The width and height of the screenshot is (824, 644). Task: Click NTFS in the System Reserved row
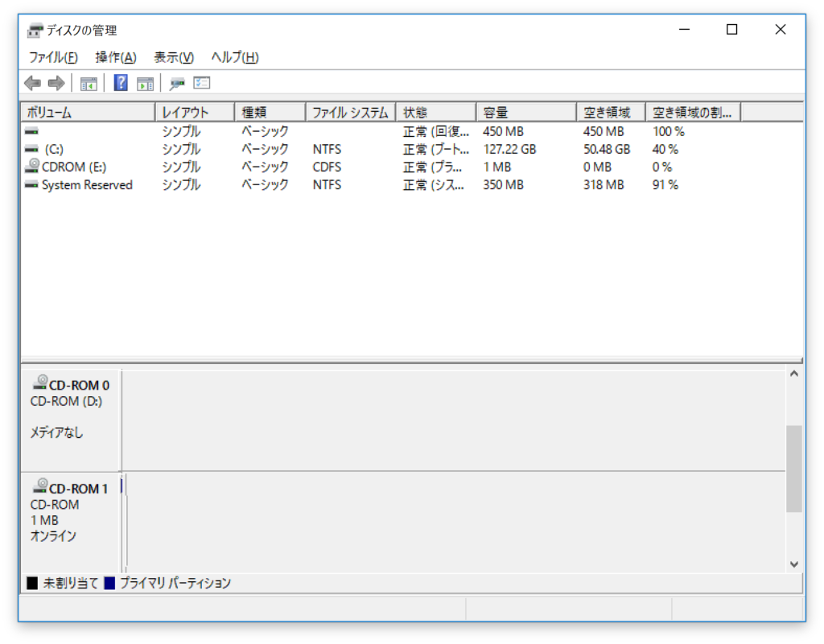click(327, 185)
